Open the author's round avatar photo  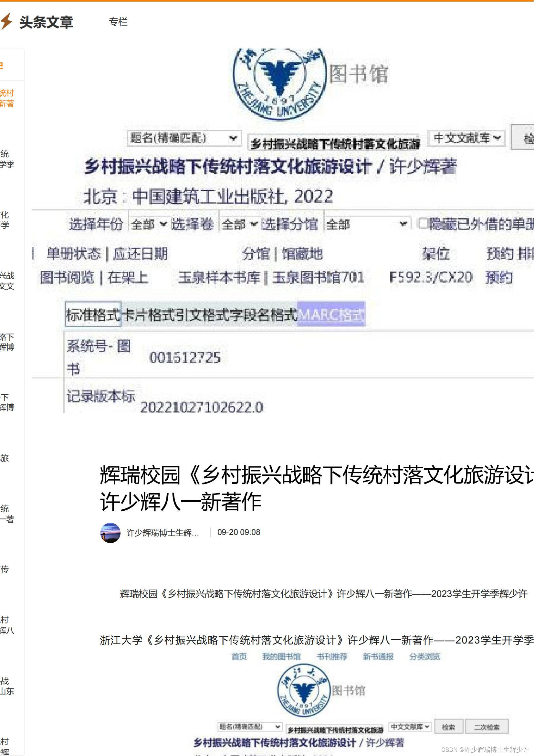[110, 532]
